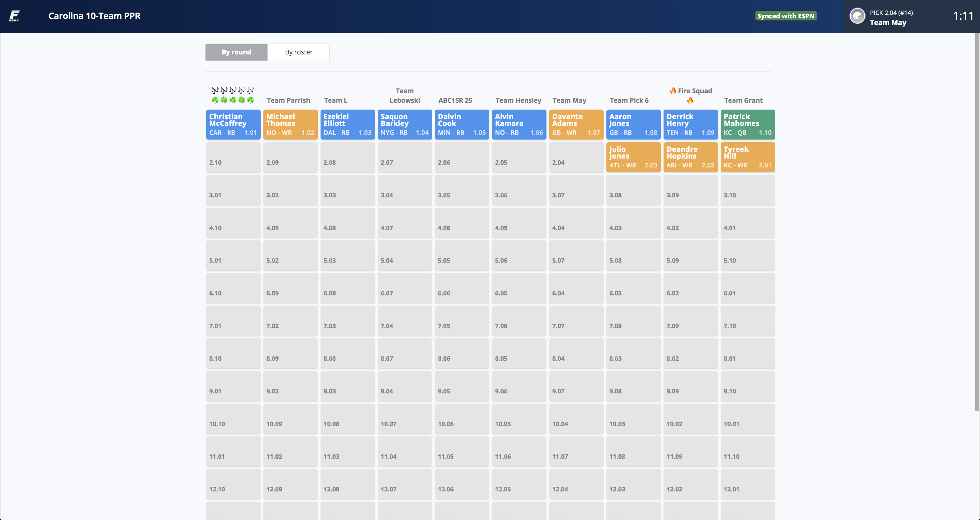
Task: Open the Tyreek Hill pick card
Action: pos(748,157)
